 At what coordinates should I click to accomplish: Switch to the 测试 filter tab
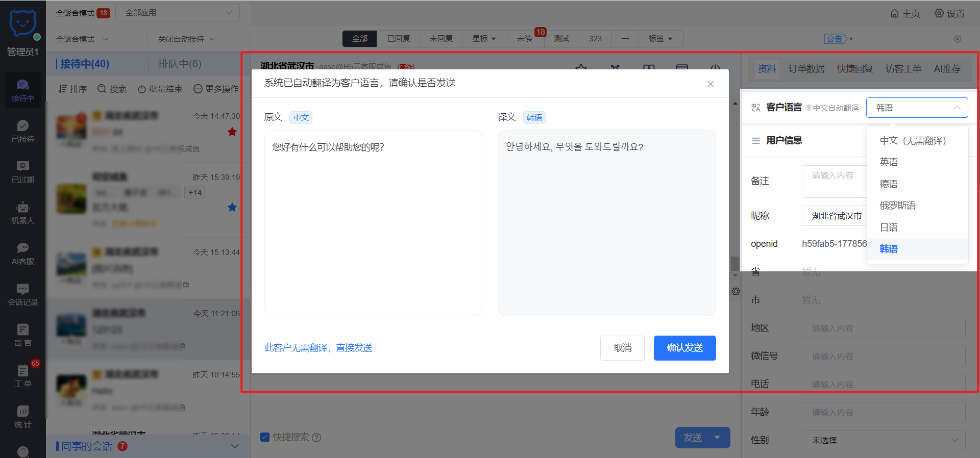pos(561,39)
